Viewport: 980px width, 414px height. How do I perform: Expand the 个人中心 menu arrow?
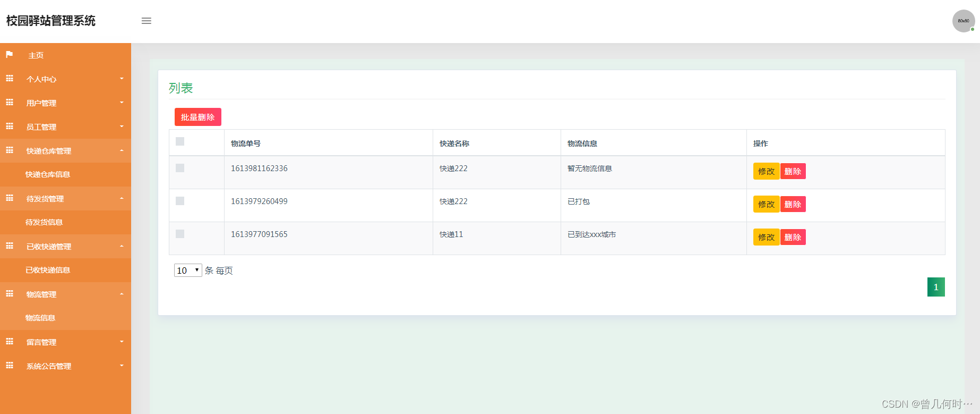click(122, 79)
